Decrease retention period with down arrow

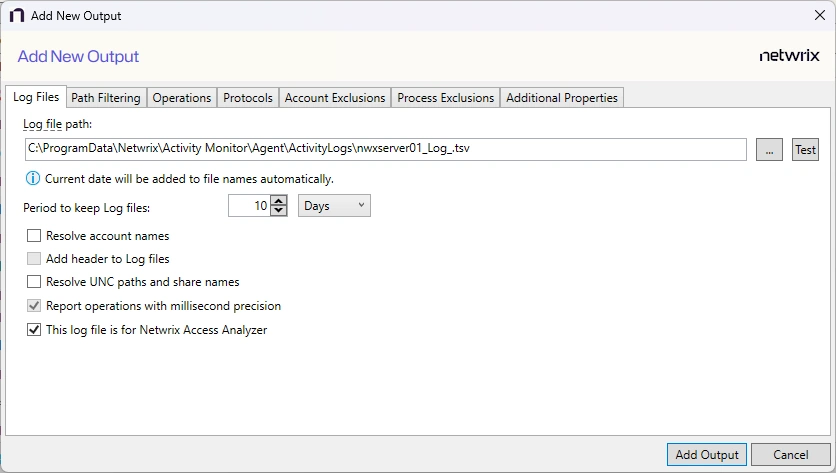click(279, 211)
